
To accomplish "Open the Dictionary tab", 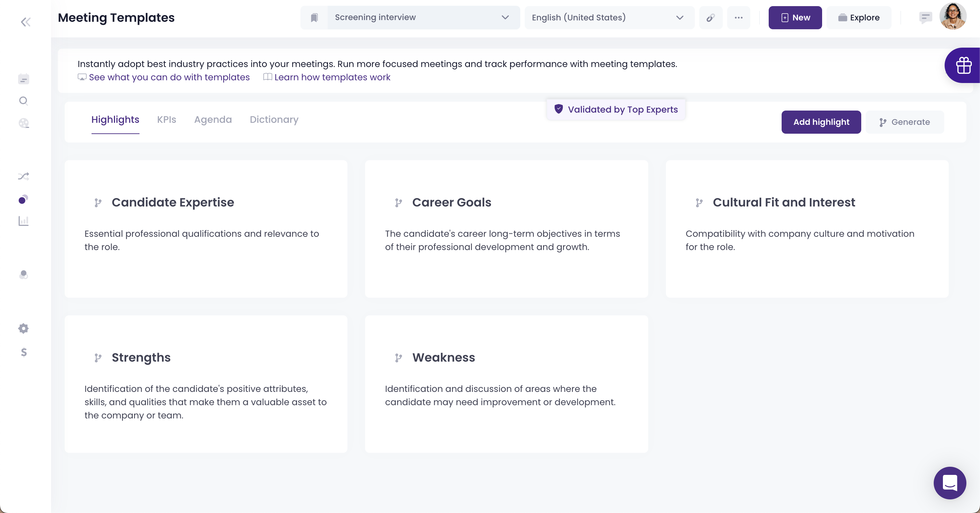I will coord(274,119).
